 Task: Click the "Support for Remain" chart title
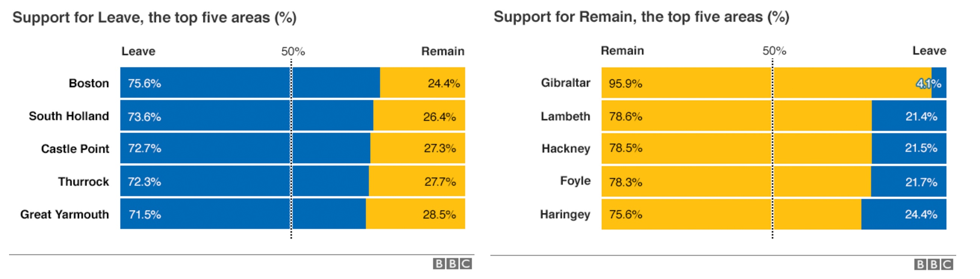pyautogui.click(x=641, y=17)
